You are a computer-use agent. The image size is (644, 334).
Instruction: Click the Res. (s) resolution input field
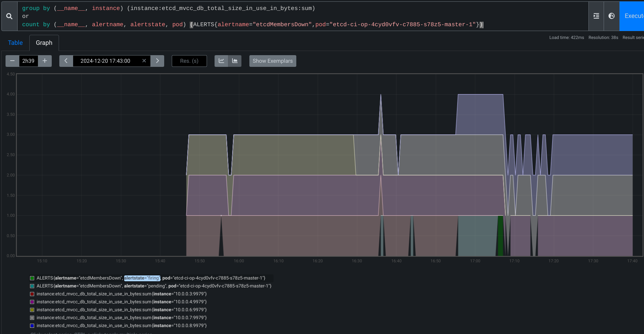pos(189,61)
